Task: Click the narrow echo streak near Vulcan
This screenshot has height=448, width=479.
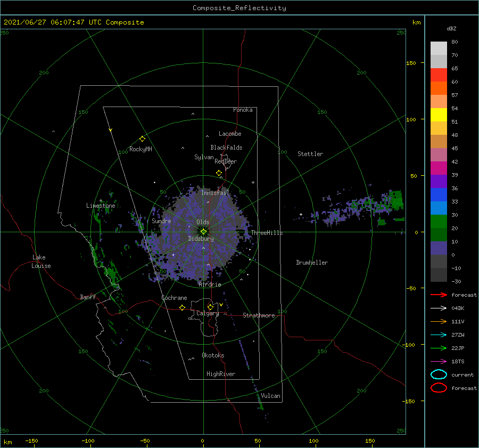Action: (251, 374)
